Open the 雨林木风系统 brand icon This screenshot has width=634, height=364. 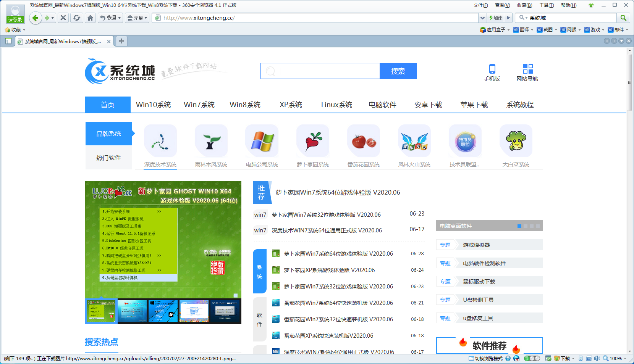coord(211,141)
